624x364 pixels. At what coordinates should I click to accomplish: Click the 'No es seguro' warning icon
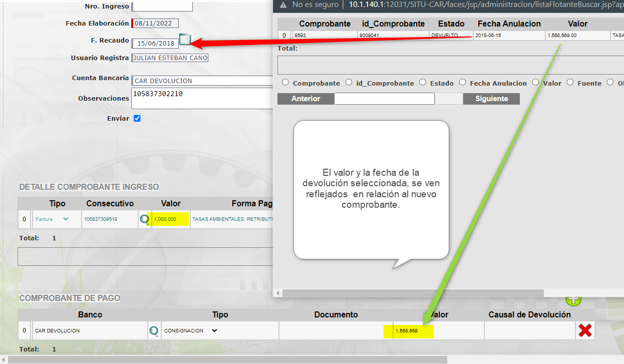(x=283, y=5)
